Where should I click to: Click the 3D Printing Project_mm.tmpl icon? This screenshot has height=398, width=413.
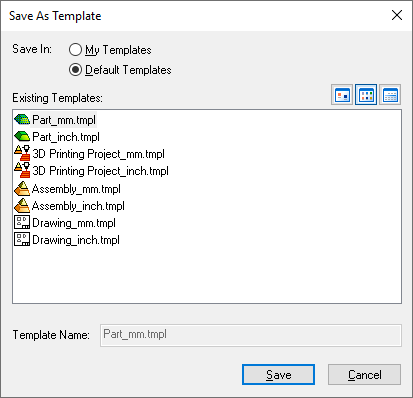click(22, 153)
